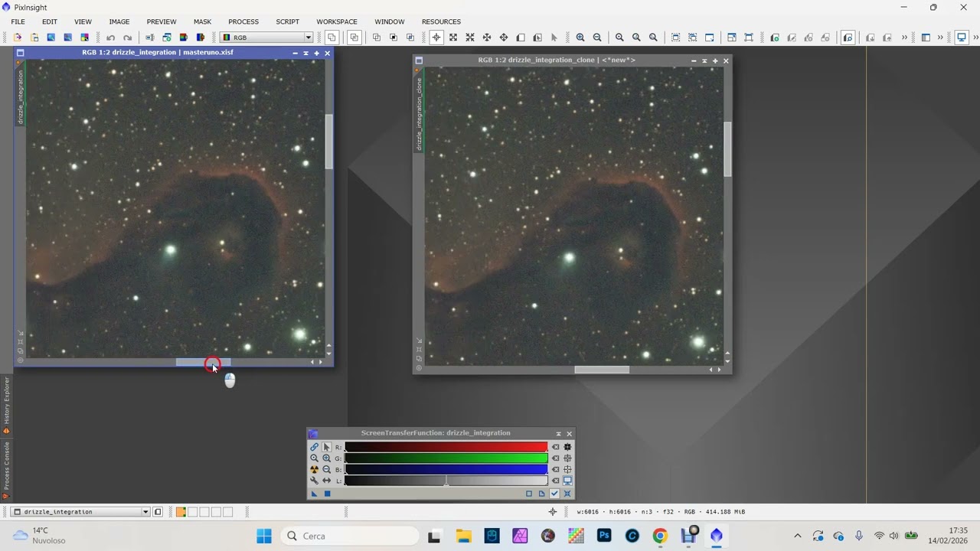Click the drizzle_integration view identifier tab
The height and width of the screenshot is (551, 980).
21,97
